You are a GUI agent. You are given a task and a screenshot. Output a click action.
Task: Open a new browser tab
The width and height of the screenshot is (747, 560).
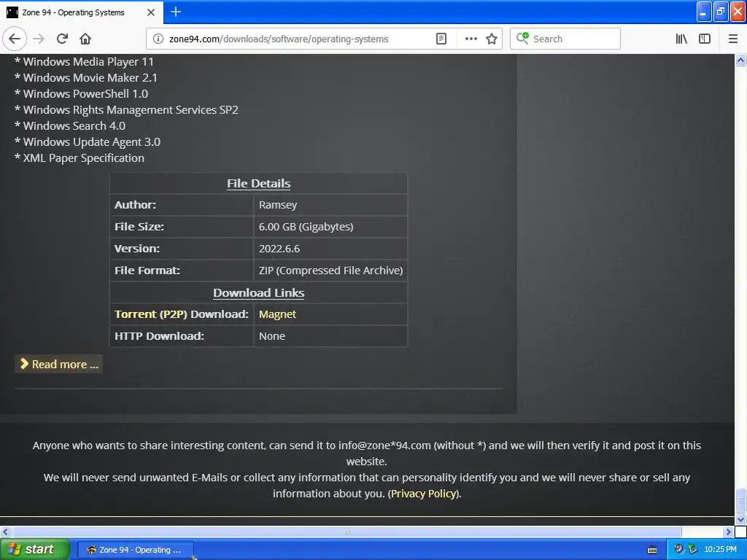[x=175, y=12]
